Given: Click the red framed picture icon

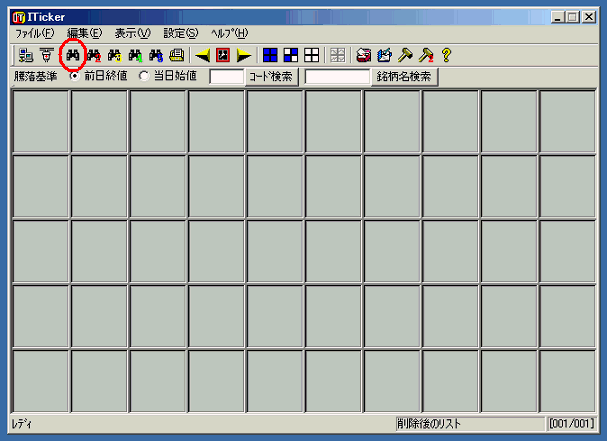Looking at the screenshot, I should pos(223,55).
